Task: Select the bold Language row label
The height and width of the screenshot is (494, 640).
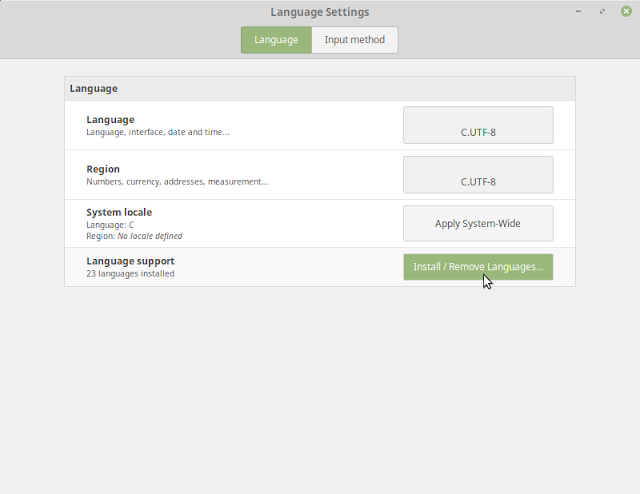Action: tap(110, 120)
